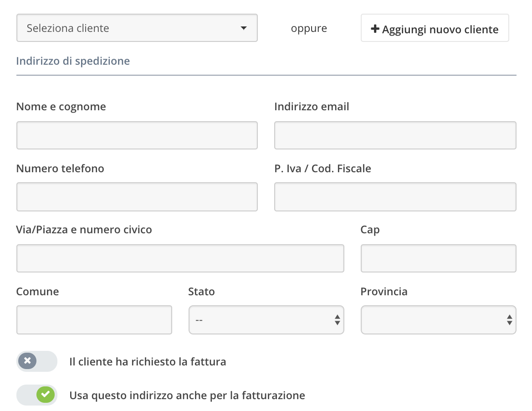532x411 pixels.
Task: Expand the Stato dropdown
Action: click(266, 320)
